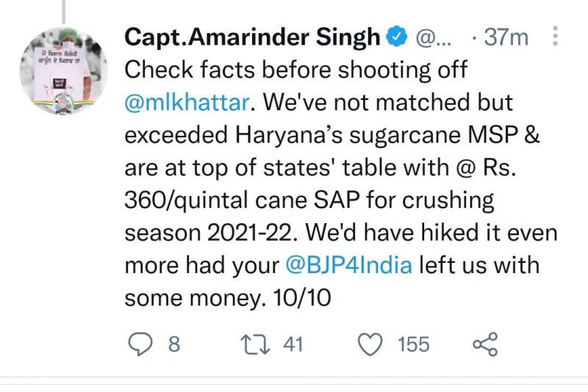The image size is (588, 392).
Task: Open the 37m timestamp link
Action: pyautogui.click(x=507, y=37)
